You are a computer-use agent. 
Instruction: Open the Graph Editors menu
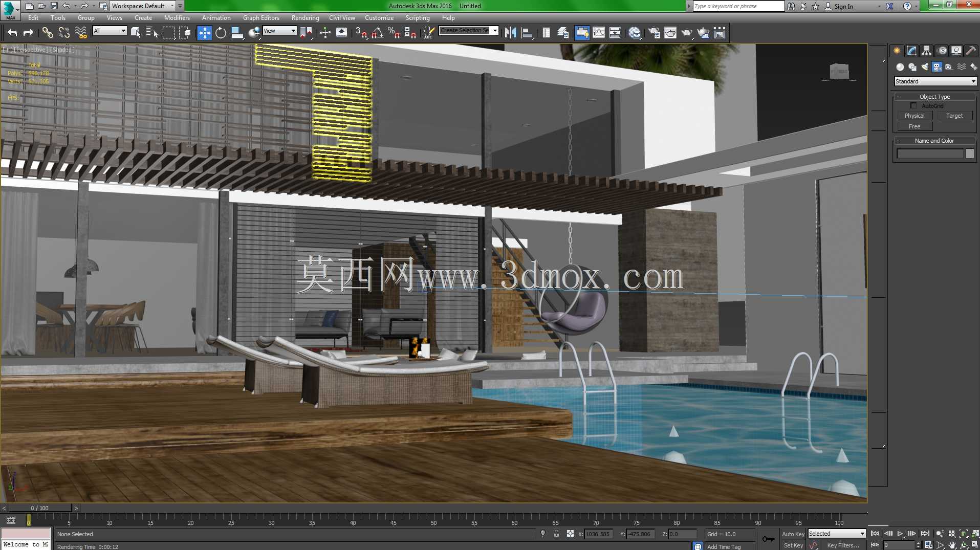pos(261,17)
